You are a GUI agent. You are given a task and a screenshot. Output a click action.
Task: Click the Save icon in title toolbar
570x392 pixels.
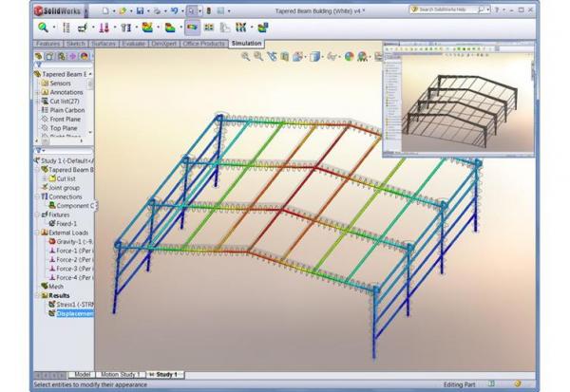pos(141,9)
